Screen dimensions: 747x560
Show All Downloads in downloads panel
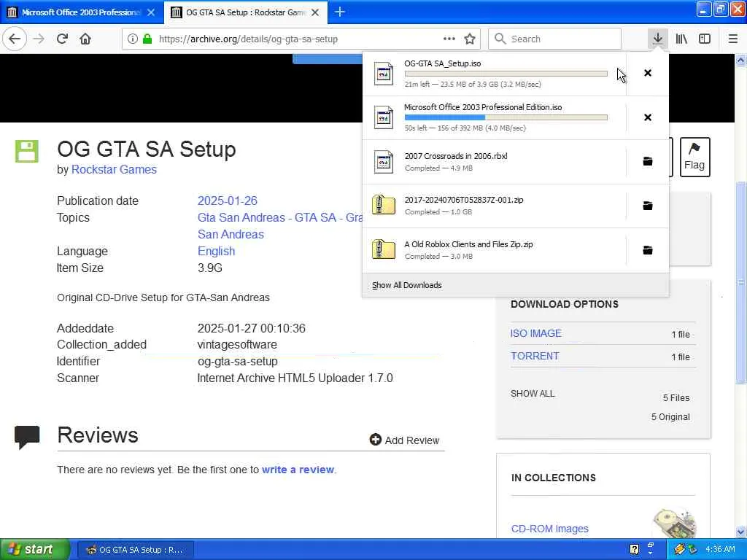(x=407, y=285)
